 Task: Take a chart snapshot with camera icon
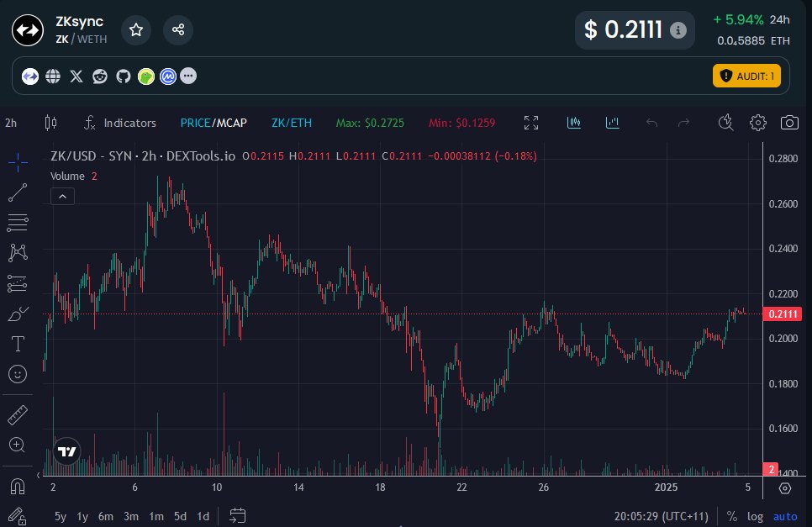coord(789,123)
